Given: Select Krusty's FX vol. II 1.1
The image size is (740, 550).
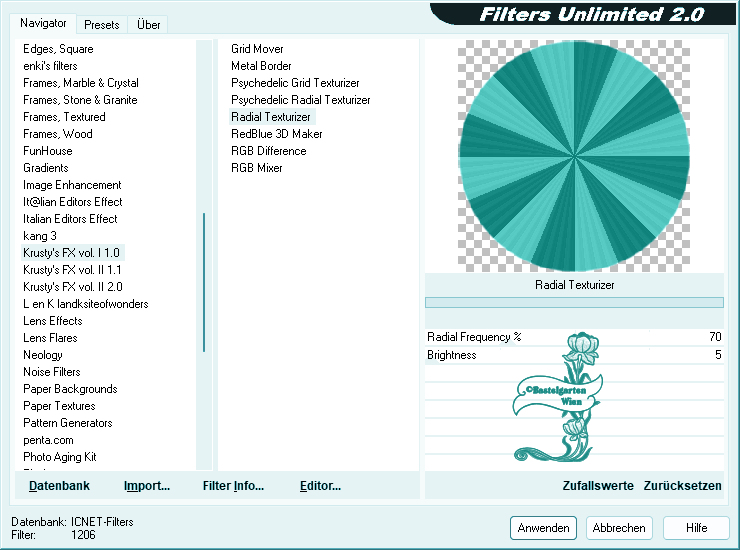Looking at the screenshot, I should point(72,270).
